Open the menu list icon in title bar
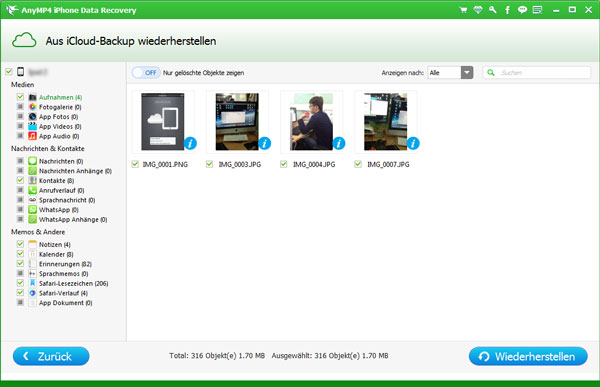The width and height of the screenshot is (600, 387). coord(538,10)
